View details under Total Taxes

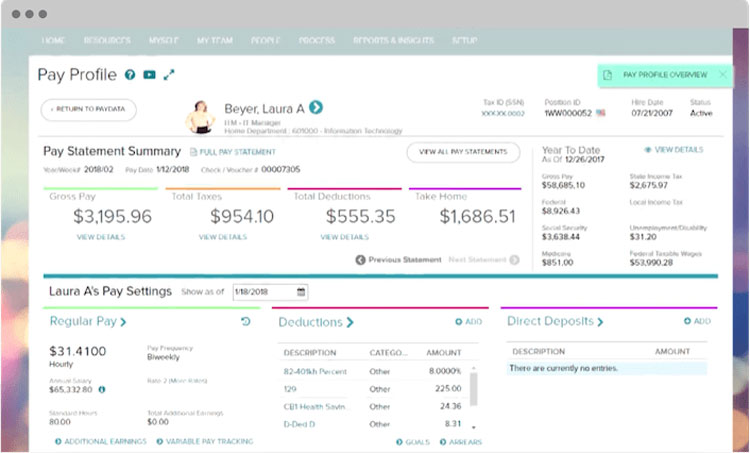pos(223,237)
